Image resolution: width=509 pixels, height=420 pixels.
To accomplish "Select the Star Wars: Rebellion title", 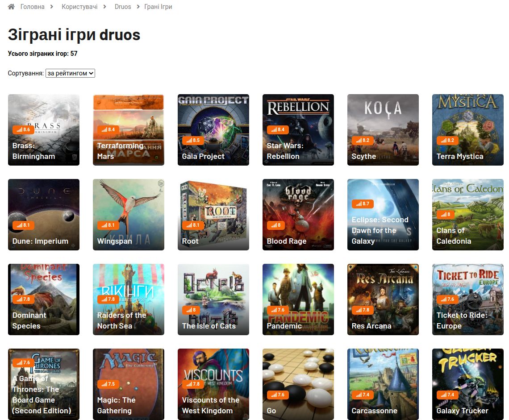I will click(285, 151).
